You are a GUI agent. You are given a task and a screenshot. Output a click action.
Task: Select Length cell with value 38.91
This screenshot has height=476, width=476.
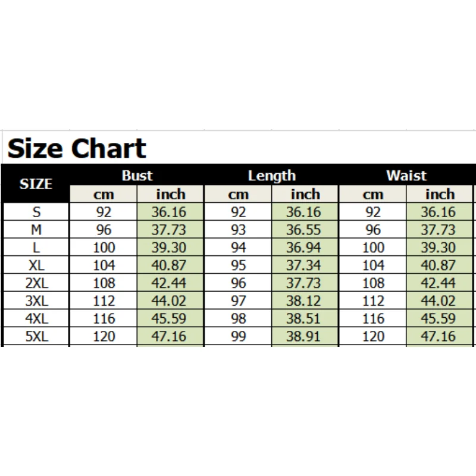pyautogui.click(x=305, y=337)
